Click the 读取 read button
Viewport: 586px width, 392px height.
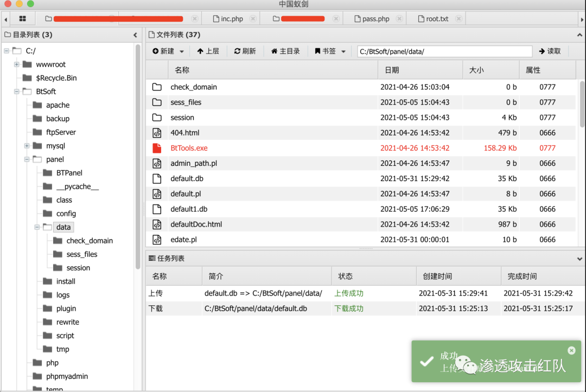point(549,51)
